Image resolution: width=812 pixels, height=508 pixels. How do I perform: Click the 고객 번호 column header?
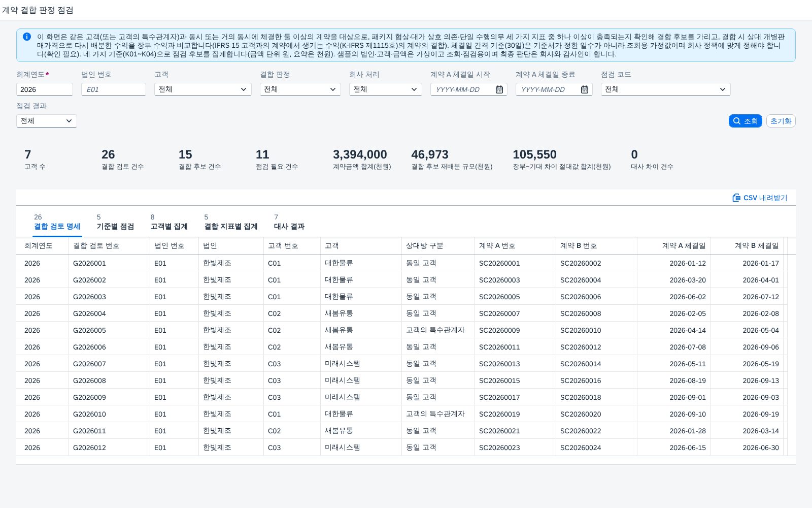[x=292, y=246]
